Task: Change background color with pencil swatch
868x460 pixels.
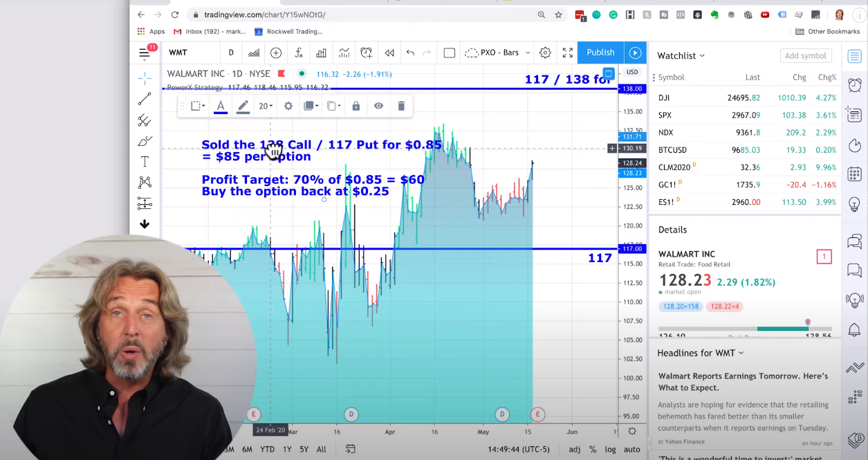Action: (243, 106)
